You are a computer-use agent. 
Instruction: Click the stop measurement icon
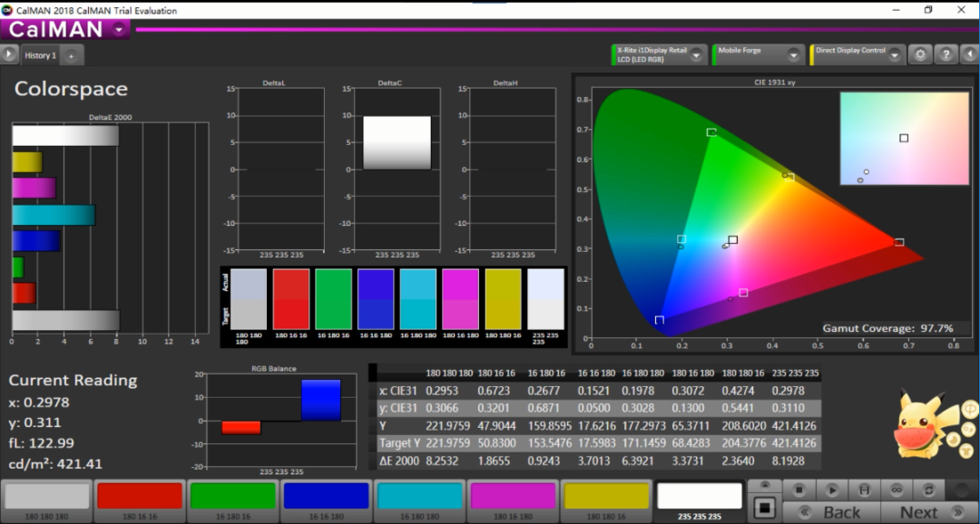799,490
